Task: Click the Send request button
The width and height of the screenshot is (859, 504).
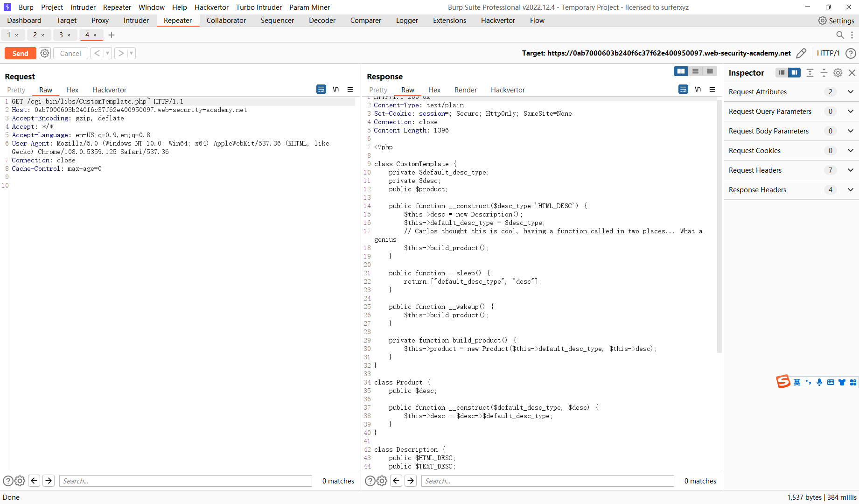Action: pos(20,53)
